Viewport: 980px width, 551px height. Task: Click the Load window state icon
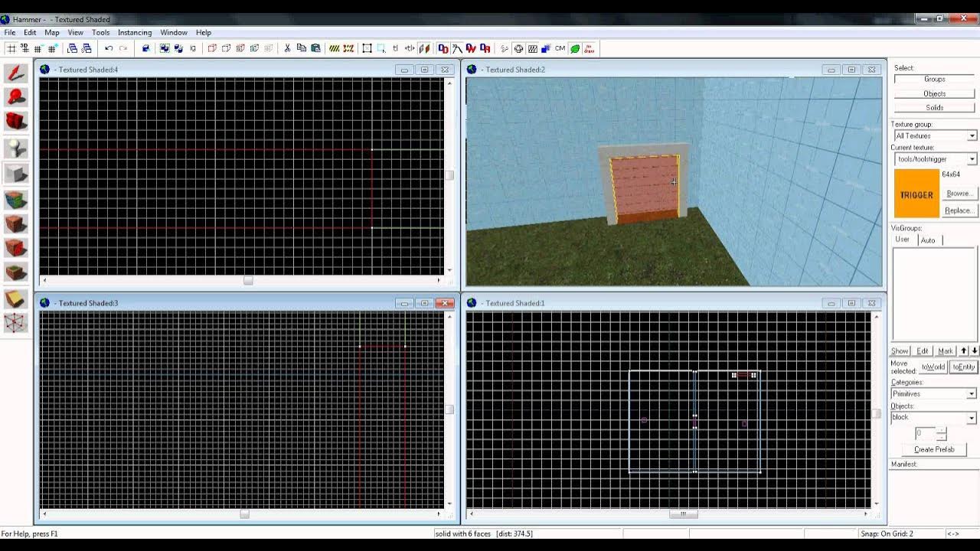[x=72, y=48]
